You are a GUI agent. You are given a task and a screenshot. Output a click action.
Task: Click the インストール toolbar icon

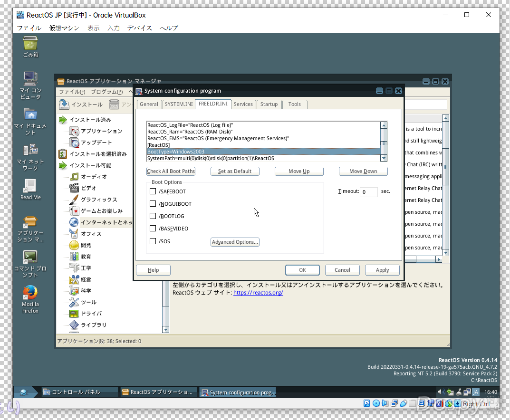pos(64,105)
